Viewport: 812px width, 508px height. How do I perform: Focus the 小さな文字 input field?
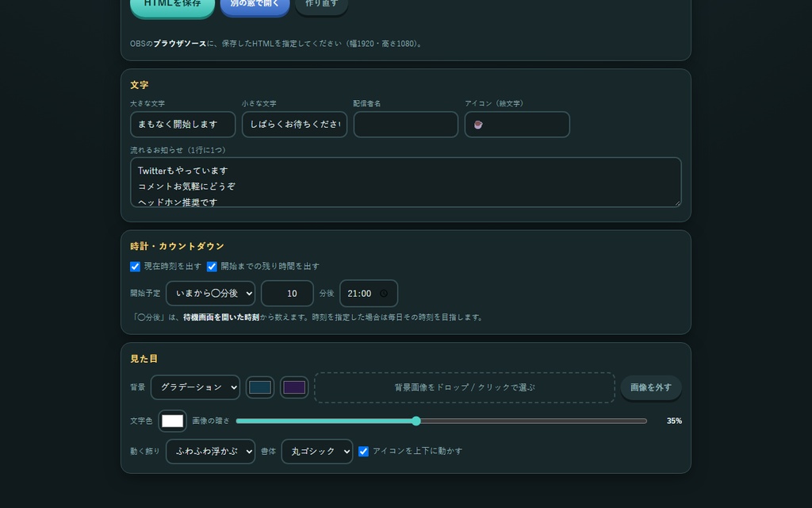[294, 125]
